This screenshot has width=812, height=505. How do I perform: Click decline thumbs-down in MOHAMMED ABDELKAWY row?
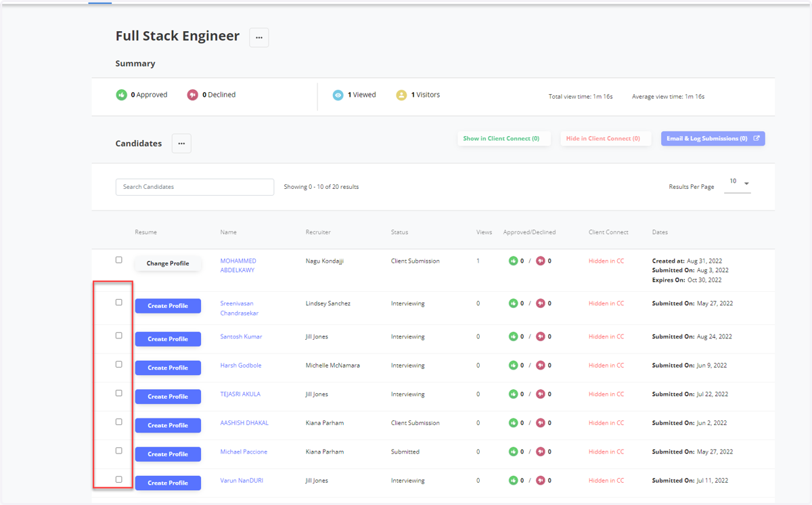click(540, 261)
